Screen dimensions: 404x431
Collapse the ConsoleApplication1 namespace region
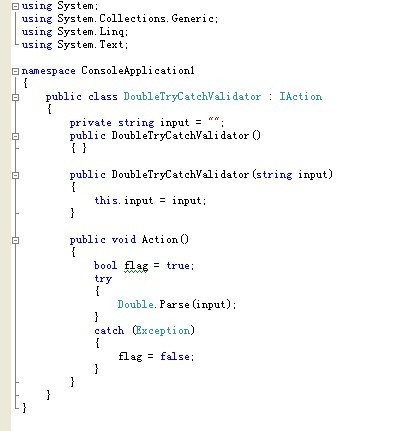click(x=15, y=71)
